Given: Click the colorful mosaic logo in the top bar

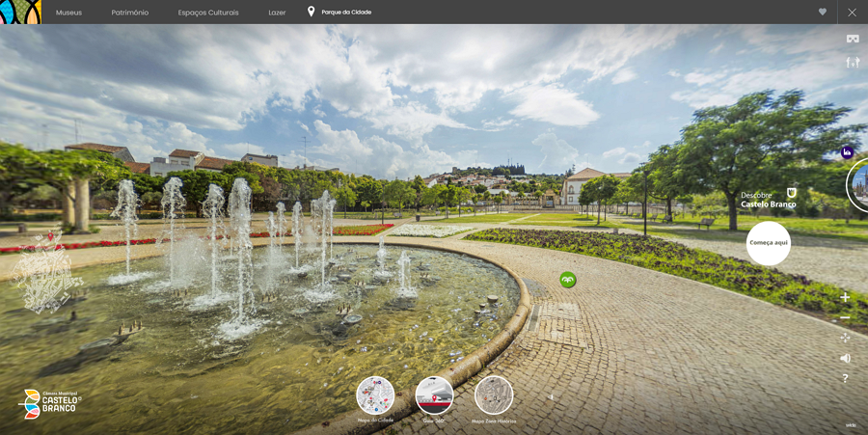Looking at the screenshot, I should click(x=20, y=12).
